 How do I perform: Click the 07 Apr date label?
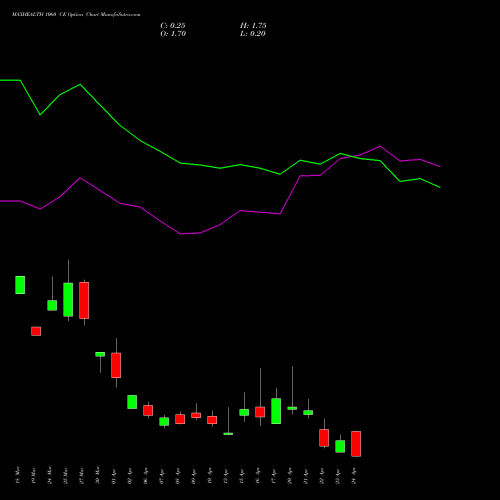(x=162, y=475)
